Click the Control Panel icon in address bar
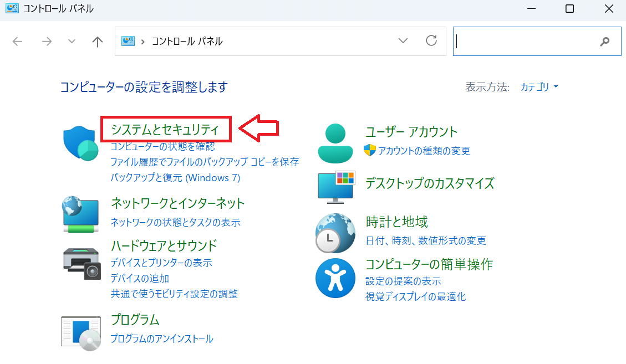This screenshot has width=626, height=364. 128,41
